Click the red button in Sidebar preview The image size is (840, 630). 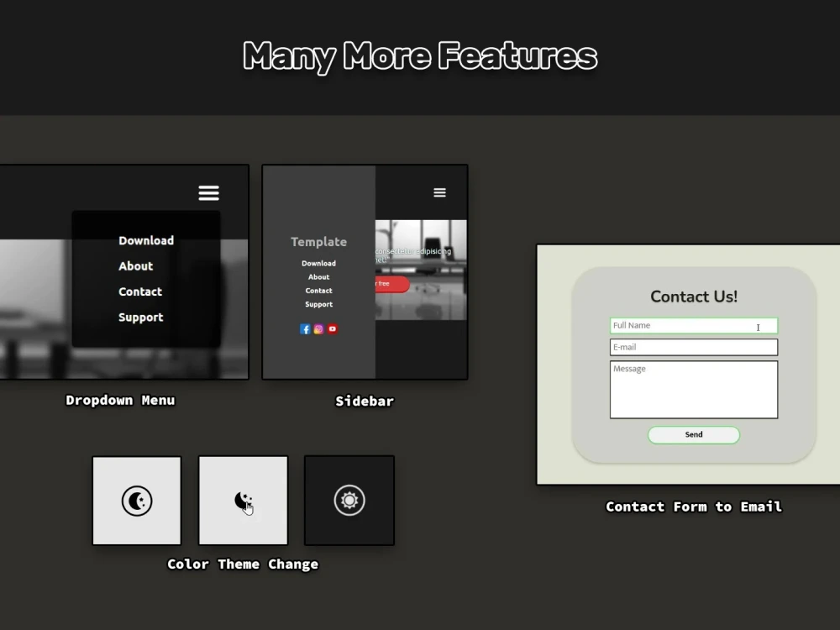[392, 283]
